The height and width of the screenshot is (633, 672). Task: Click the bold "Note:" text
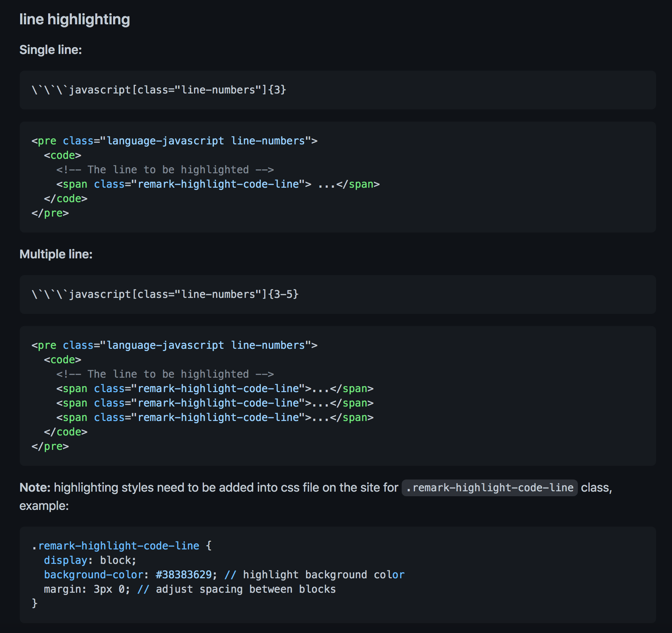[x=35, y=487]
